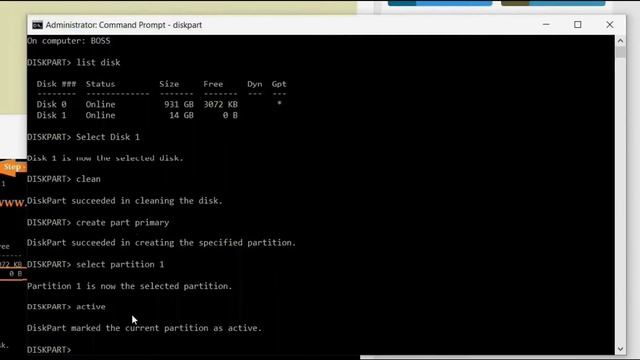Click the 'select partition 1' command line
Screen dimensions: 640x360
point(96,264)
